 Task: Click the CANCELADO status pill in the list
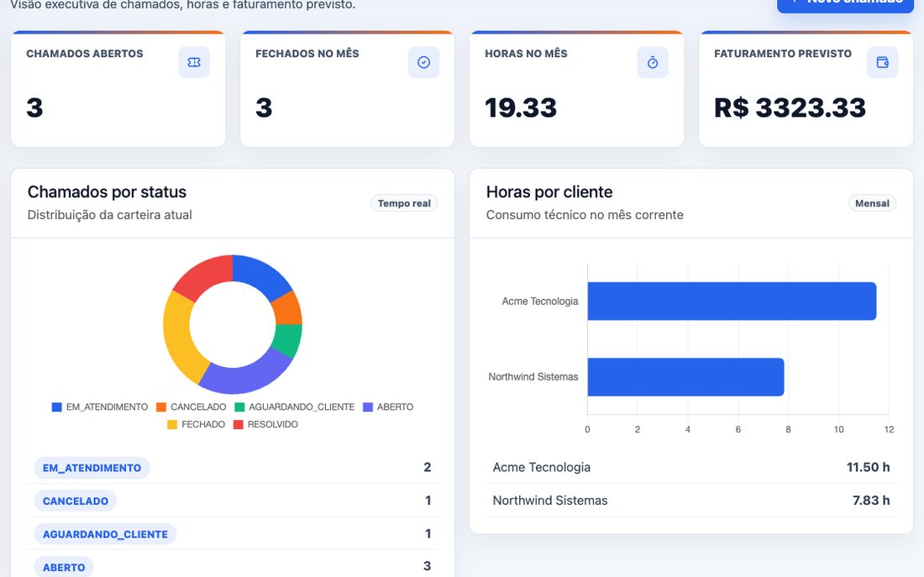tap(76, 501)
